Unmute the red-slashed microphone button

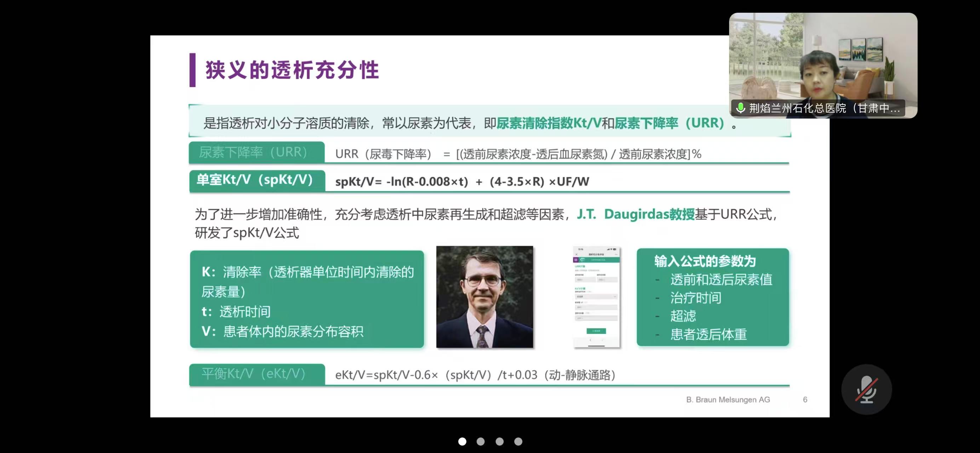click(x=866, y=390)
